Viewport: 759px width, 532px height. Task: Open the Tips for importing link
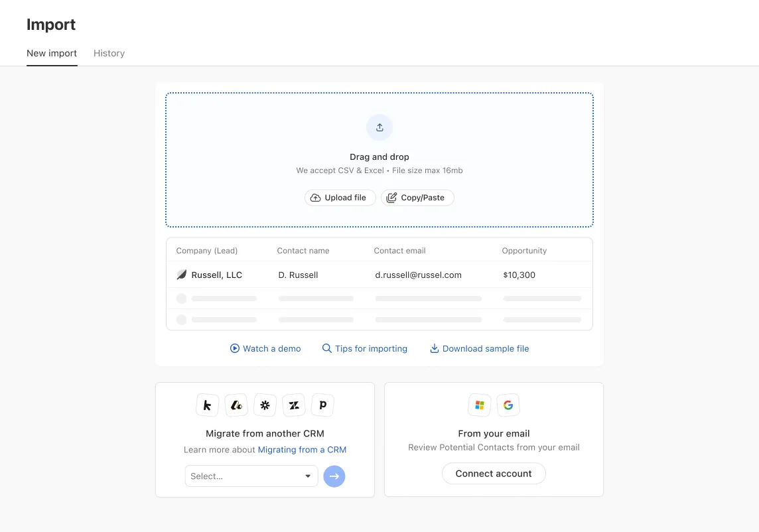(365, 348)
